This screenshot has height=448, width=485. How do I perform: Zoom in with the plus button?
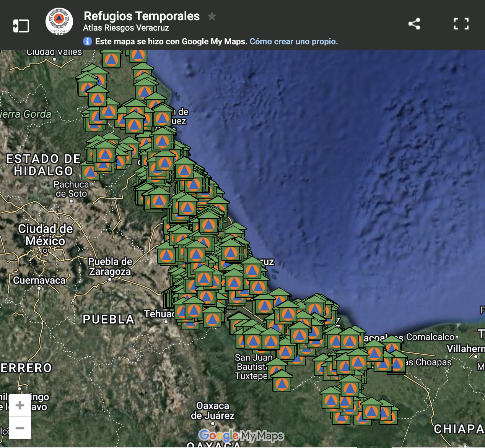(20, 405)
